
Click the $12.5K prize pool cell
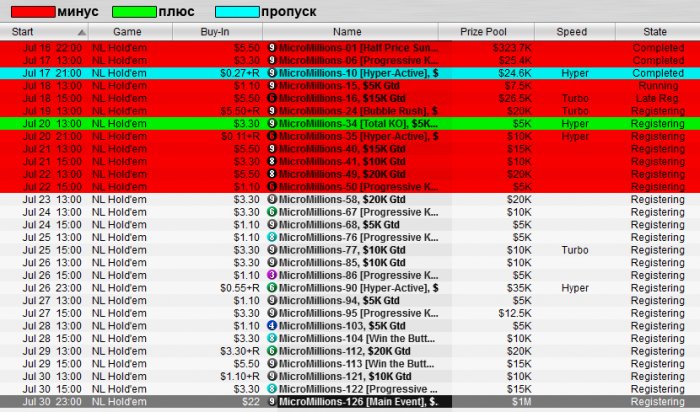(x=515, y=313)
